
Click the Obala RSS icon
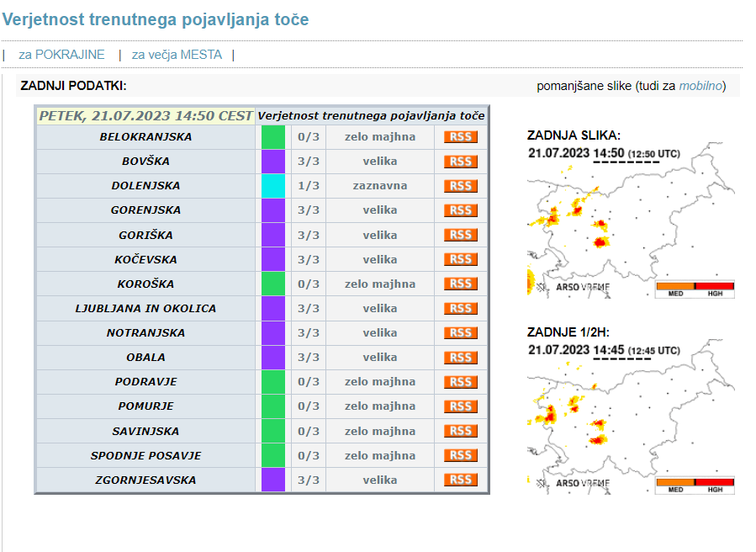click(x=460, y=358)
